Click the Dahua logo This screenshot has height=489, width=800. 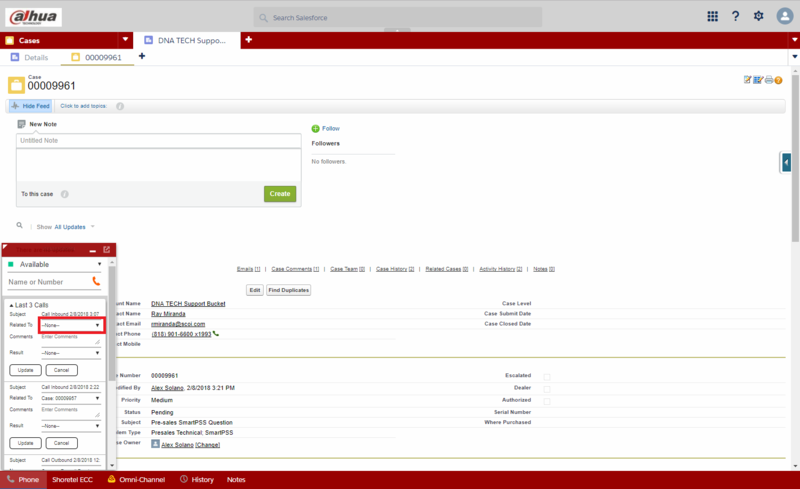coord(34,17)
